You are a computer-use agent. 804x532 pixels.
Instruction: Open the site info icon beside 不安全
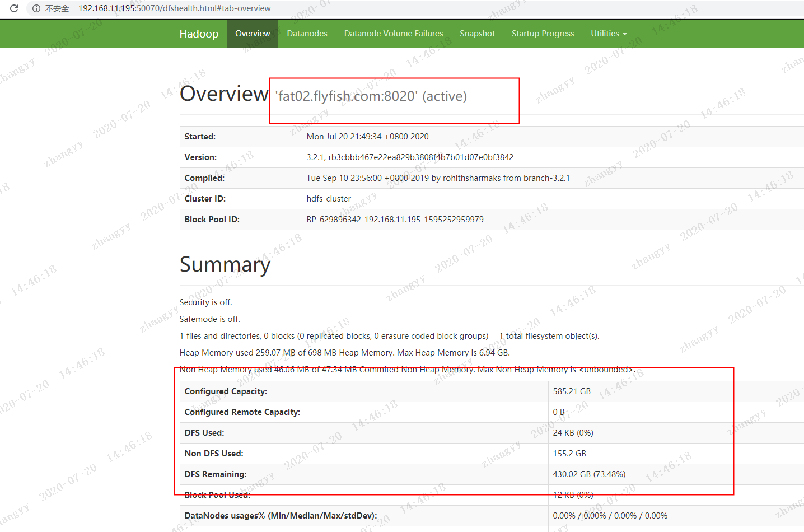point(36,8)
